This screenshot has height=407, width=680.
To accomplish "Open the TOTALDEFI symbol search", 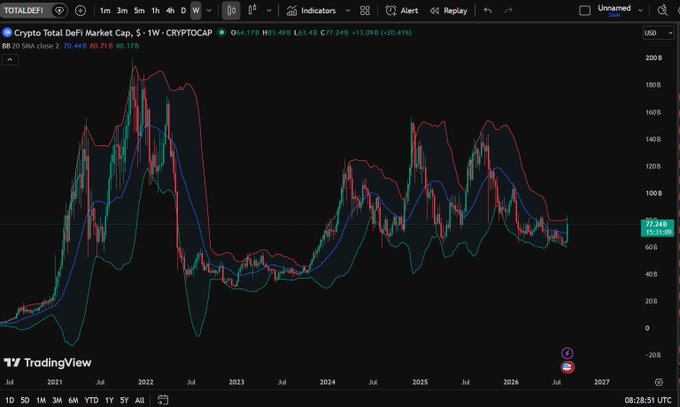I will coord(24,10).
